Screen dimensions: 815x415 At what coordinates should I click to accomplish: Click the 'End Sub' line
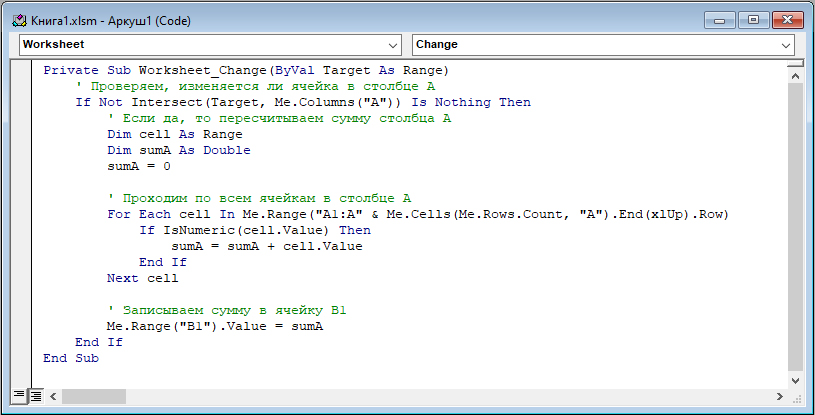tap(71, 358)
